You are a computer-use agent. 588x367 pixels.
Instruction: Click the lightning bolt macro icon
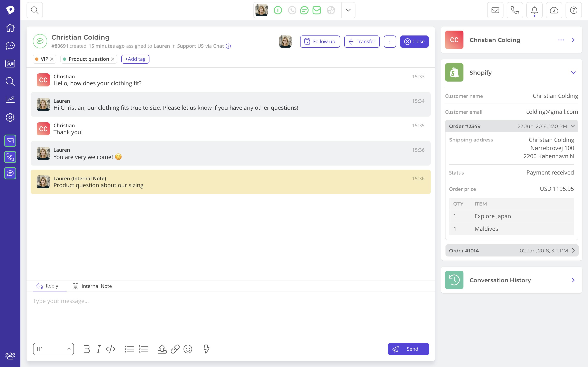point(206,349)
